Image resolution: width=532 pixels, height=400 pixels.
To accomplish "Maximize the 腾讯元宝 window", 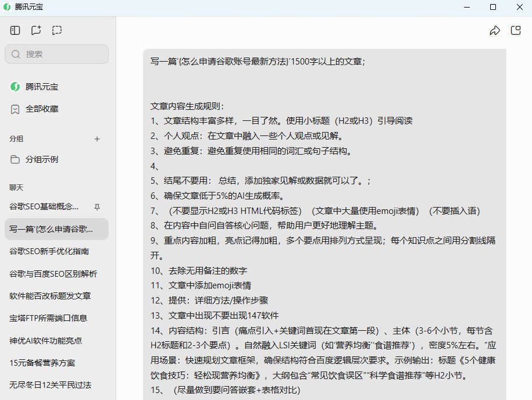I will tap(493, 7).
